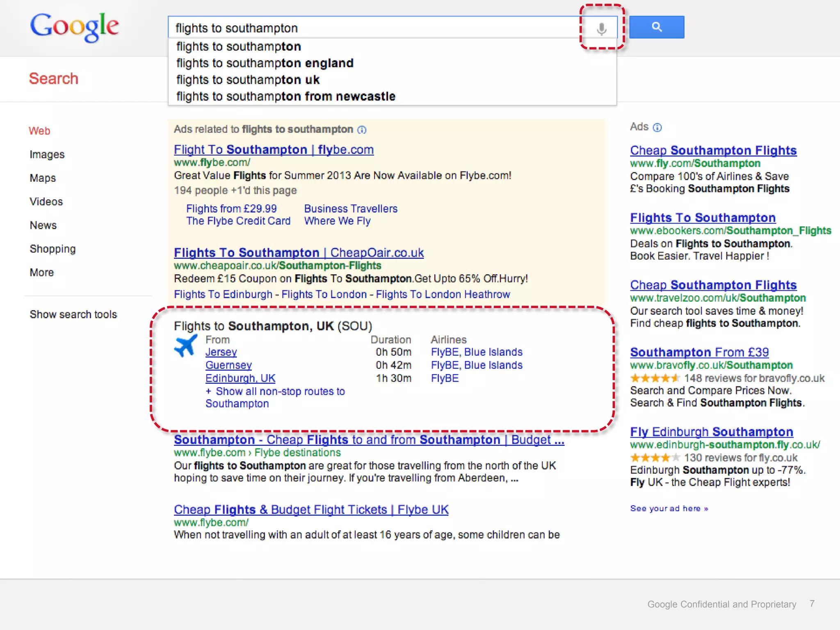Click FlyBE airline for Edinburgh route
This screenshot has width=840, height=630.
pos(445,379)
